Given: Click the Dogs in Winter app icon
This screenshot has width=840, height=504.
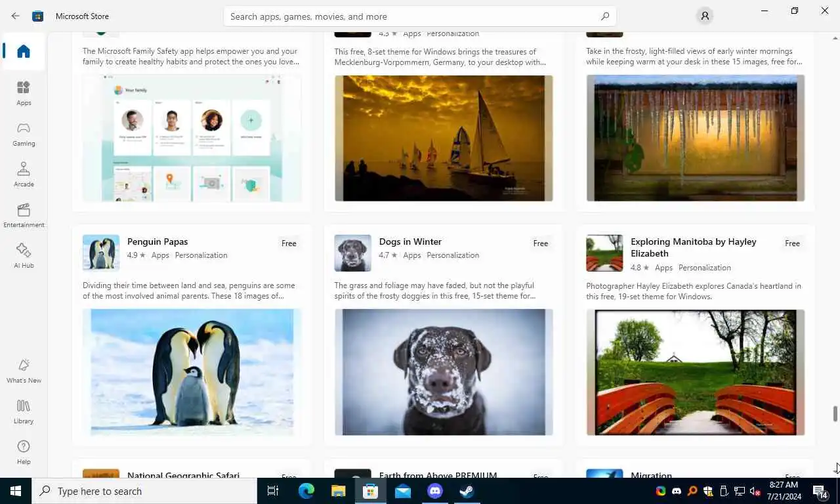Looking at the screenshot, I should (352, 253).
